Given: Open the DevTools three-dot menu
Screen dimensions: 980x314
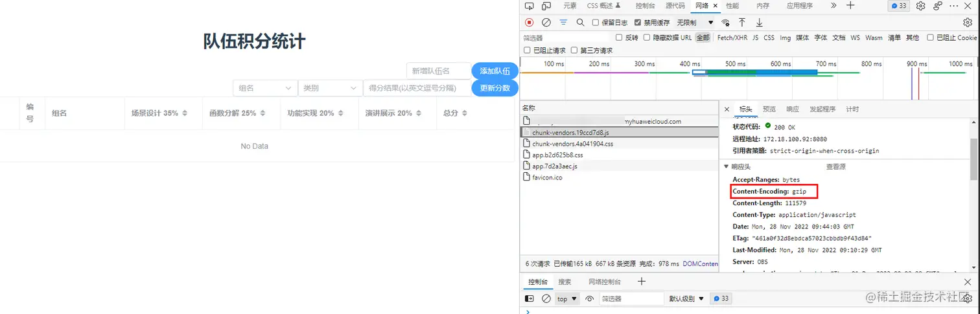Looking at the screenshot, I should click(955, 6).
